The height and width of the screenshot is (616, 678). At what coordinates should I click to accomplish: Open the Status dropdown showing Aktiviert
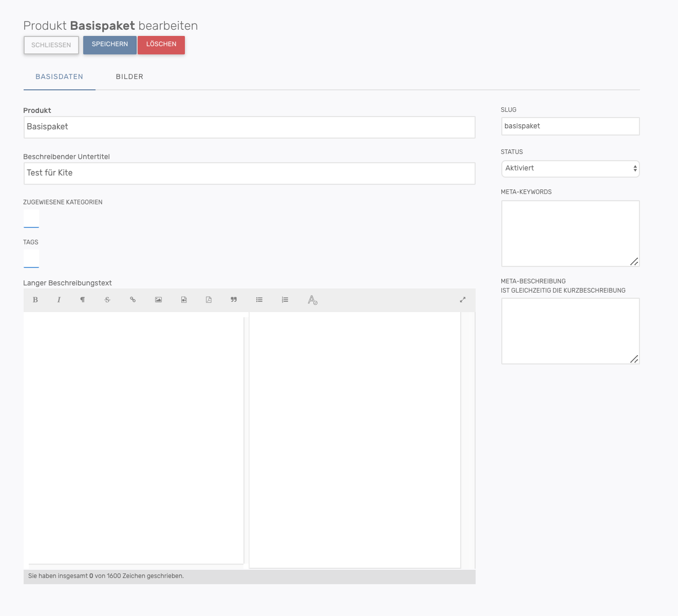(x=570, y=168)
